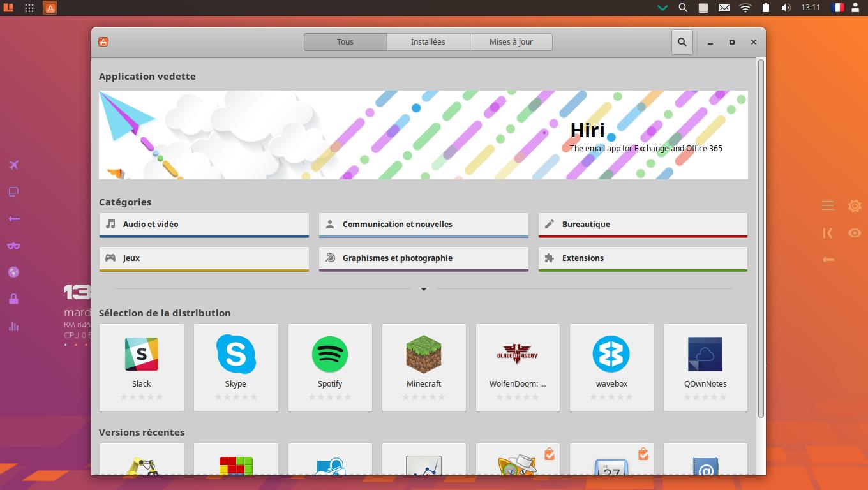This screenshot has width=868, height=490.
Task: Click the Software task icon in the top panel
Action: (50, 8)
